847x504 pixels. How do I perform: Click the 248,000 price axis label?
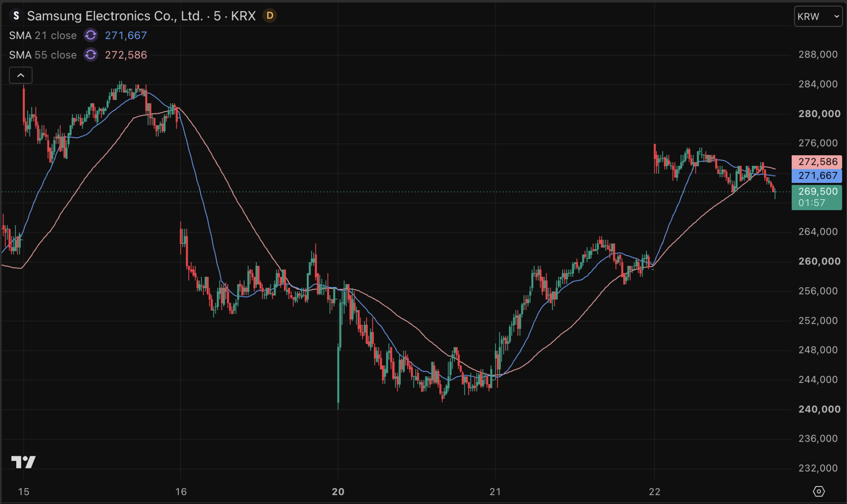818,350
